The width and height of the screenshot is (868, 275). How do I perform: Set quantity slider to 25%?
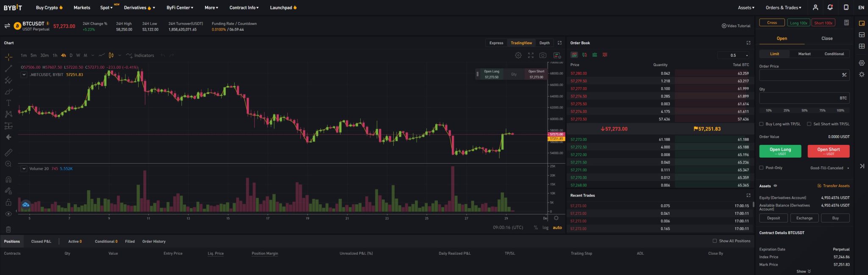point(787,111)
